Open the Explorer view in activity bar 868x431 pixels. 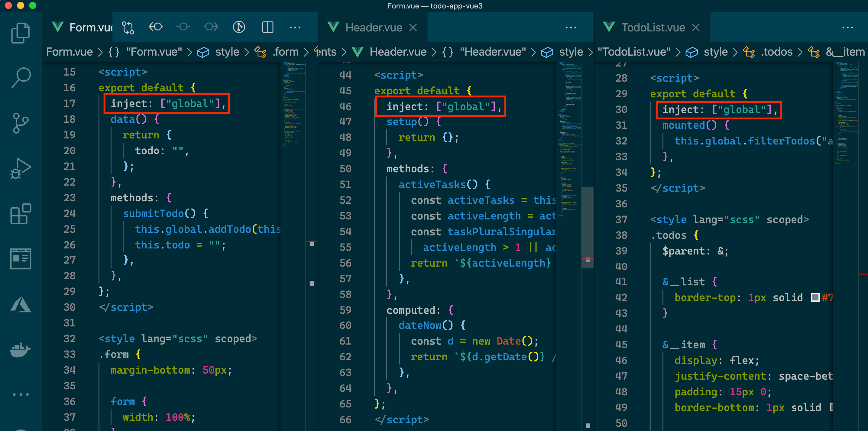tap(21, 33)
